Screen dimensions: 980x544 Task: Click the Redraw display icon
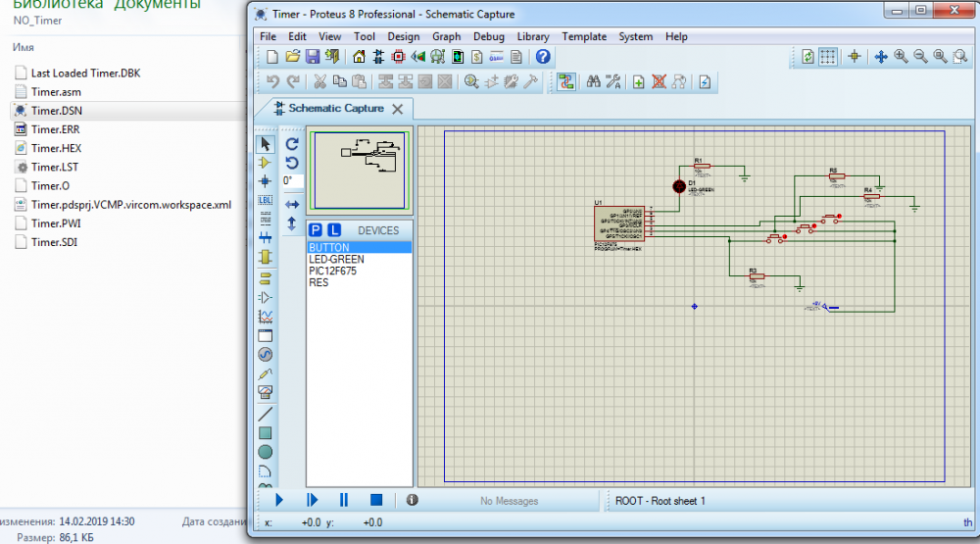pyautogui.click(x=808, y=57)
